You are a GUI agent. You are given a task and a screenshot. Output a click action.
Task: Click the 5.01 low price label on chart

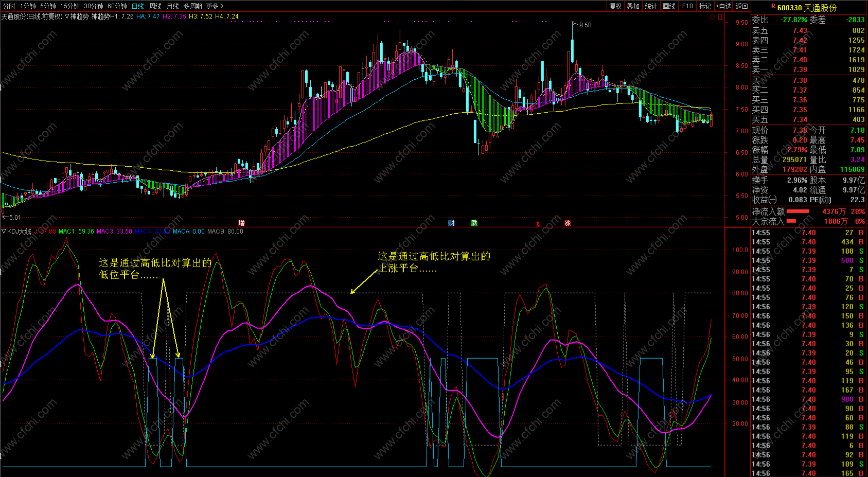14,218
